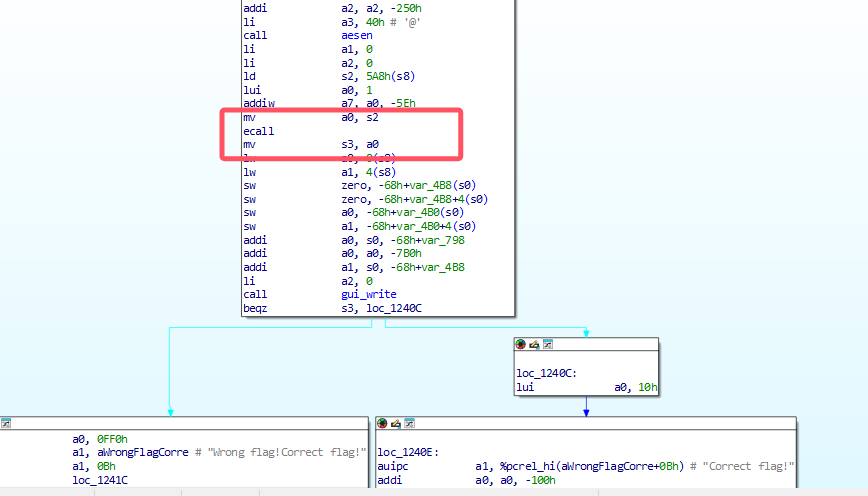Click the graph group icon on loc_1240C block
This screenshot has width=868, height=496.
(547, 344)
